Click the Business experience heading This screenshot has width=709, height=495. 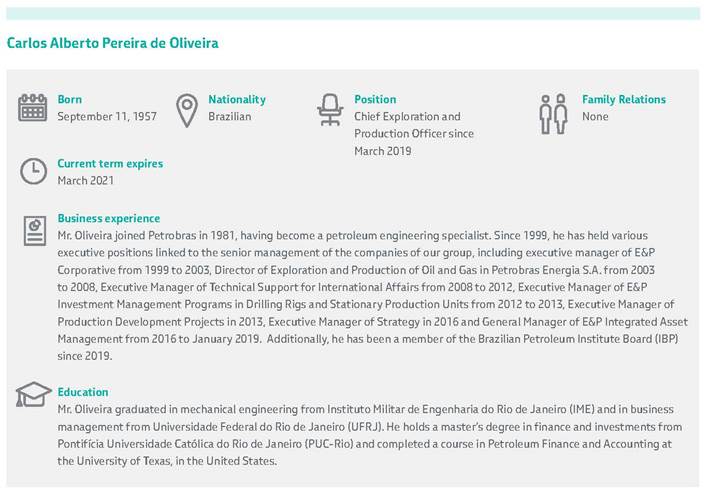pyautogui.click(x=108, y=218)
